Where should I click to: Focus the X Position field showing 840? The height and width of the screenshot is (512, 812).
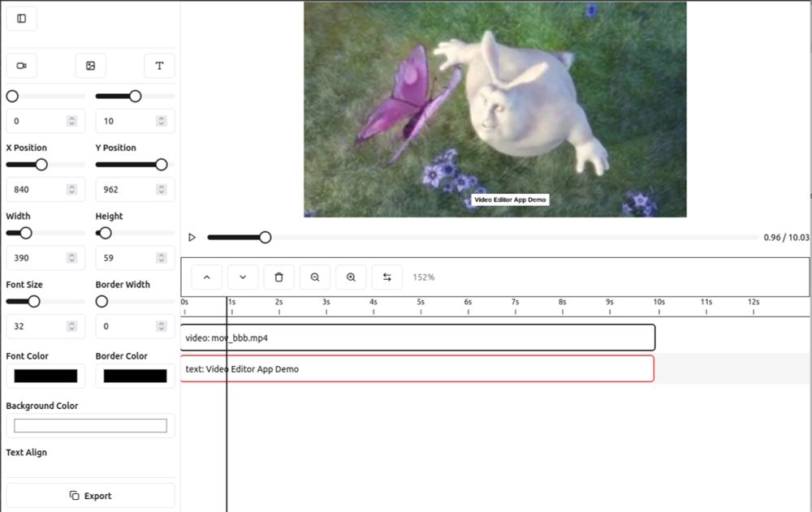coord(45,190)
